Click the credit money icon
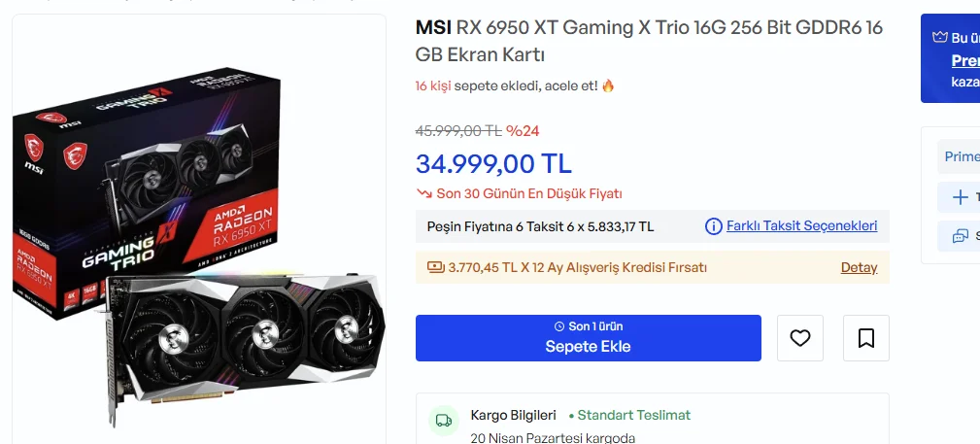Image resolution: width=980 pixels, height=444 pixels. [x=436, y=267]
